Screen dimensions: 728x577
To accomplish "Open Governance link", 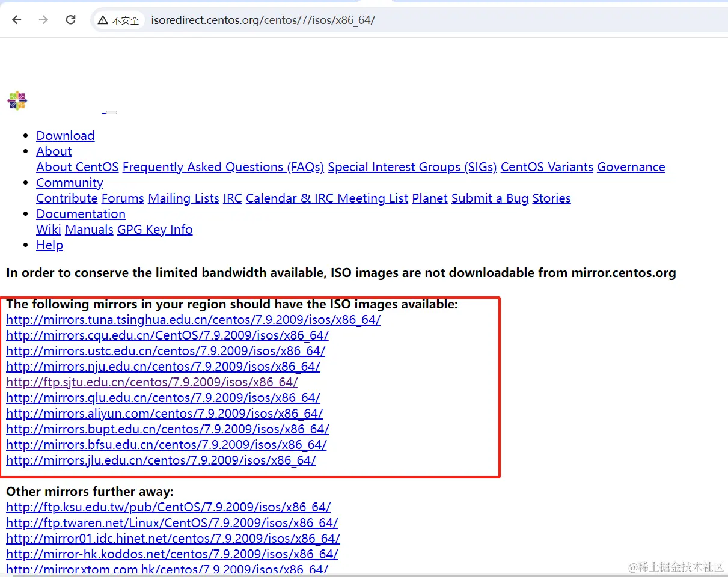I will click(x=631, y=167).
